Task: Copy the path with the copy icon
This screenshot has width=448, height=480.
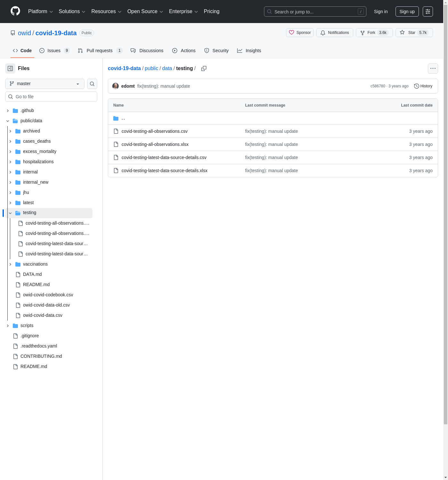Action: (204, 68)
